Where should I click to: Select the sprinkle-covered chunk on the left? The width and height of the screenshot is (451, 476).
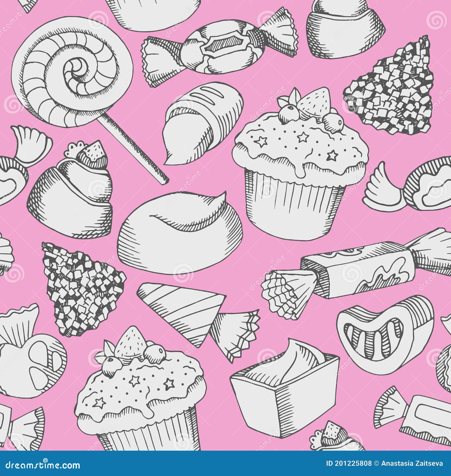82,290
